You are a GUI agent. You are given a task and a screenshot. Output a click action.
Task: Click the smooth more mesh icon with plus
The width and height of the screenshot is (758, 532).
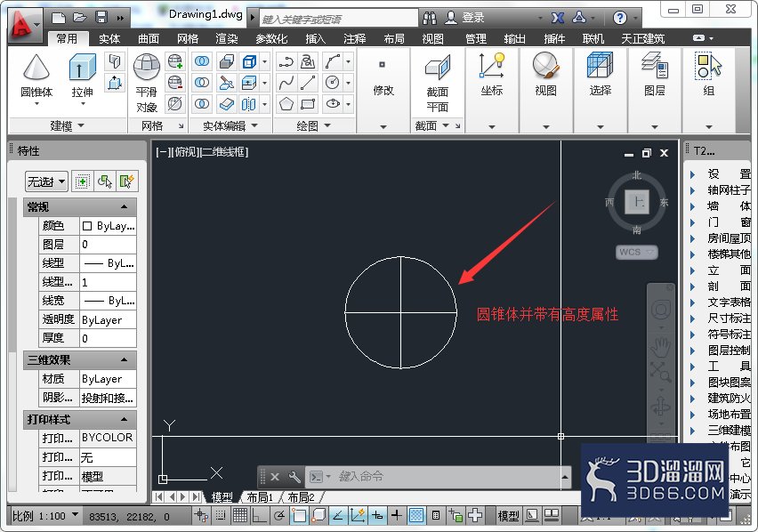[x=175, y=61]
